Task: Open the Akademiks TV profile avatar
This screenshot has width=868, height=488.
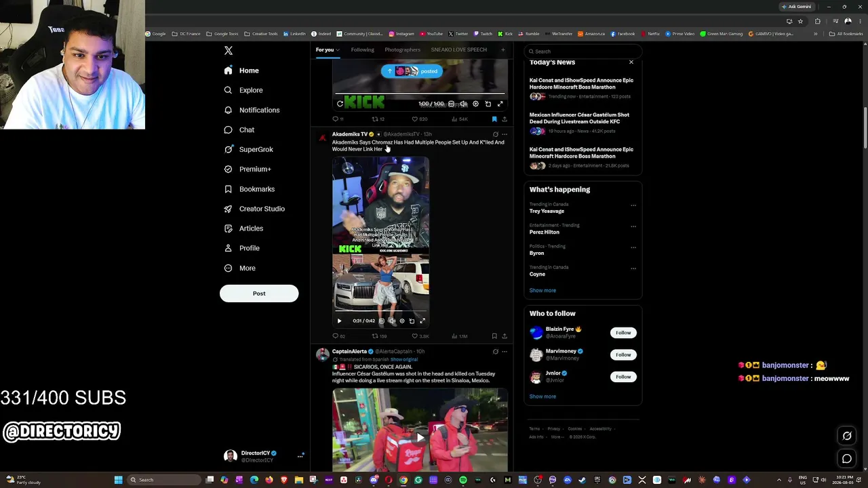Action: pyautogui.click(x=323, y=138)
